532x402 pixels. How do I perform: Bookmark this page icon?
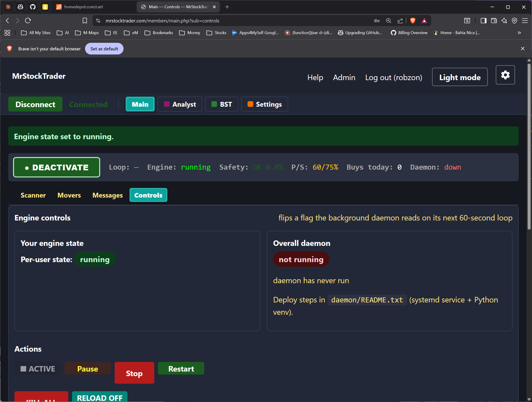(85, 21)
